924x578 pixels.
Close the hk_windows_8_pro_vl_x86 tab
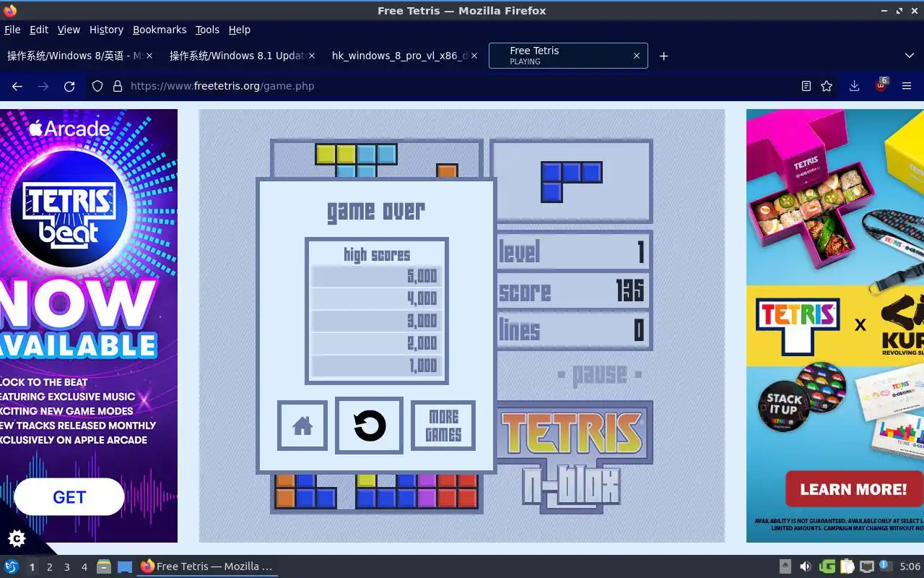tap(474, 56)
